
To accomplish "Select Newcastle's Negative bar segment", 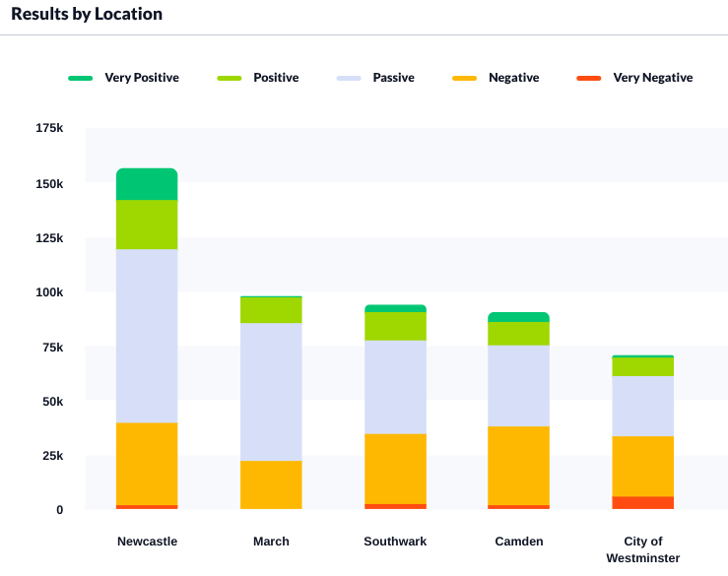I will pos(147,464).
